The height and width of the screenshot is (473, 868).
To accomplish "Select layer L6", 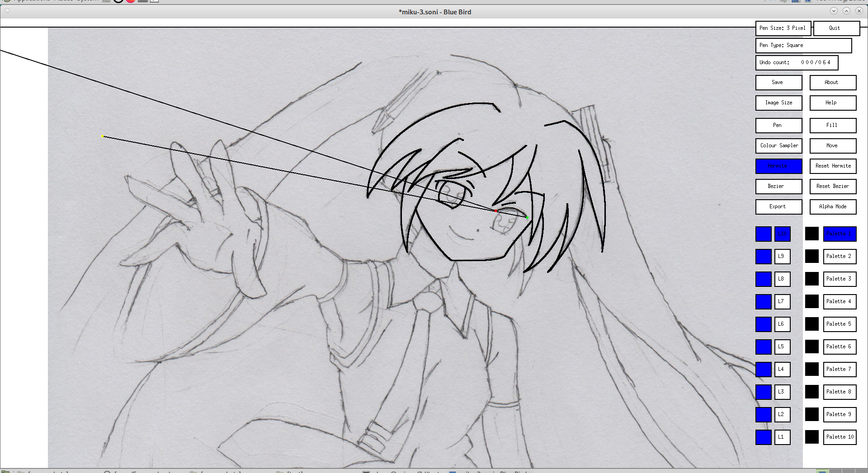I will click(x=783, y=324).
